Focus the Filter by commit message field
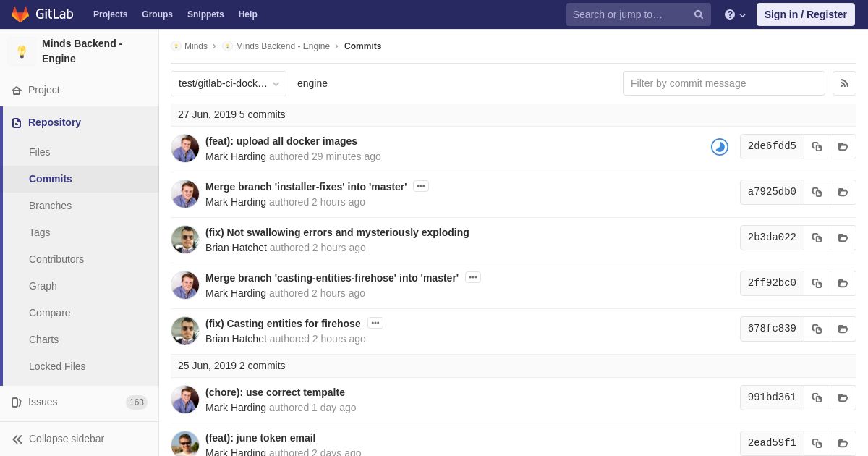The image size is (868, 456). point(724,83)
